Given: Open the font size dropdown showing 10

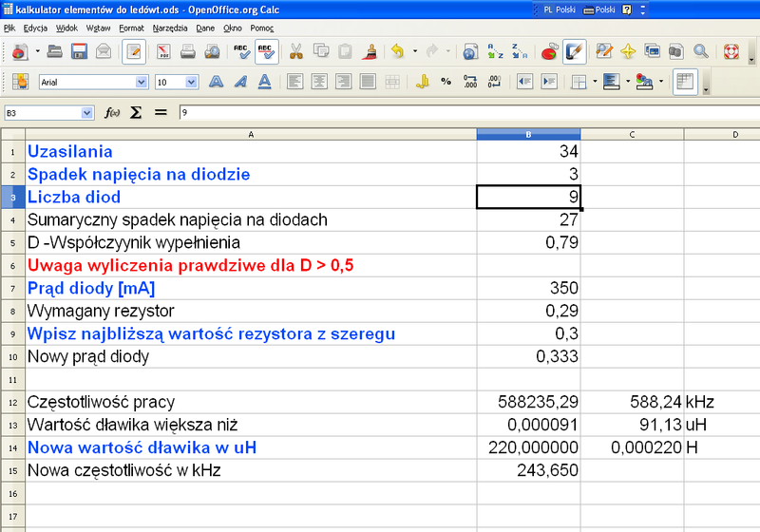Looking at the screenshot, I should (x=189, y=83).
